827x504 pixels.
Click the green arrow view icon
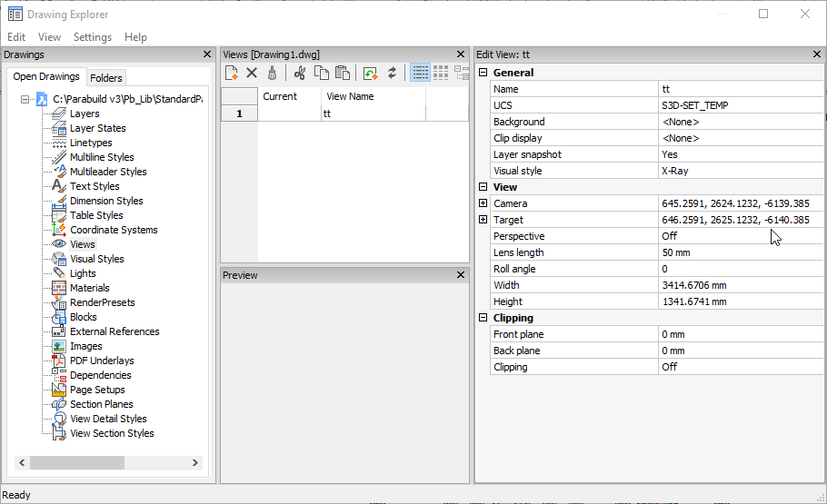pos(371,73)
